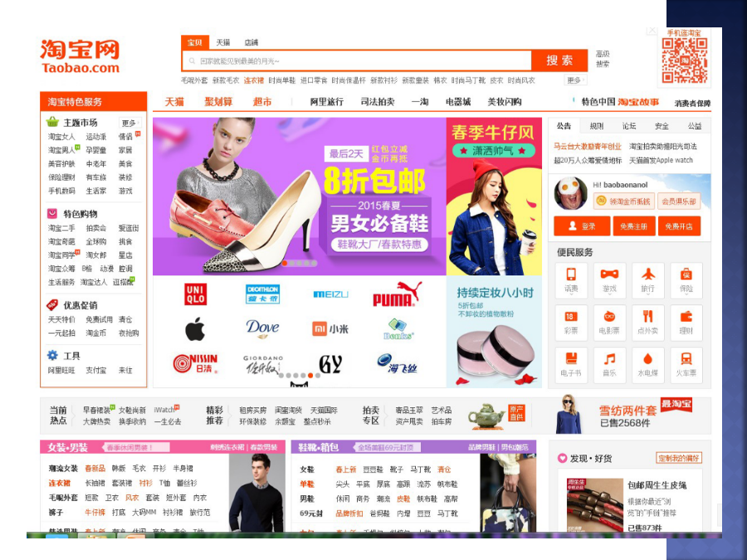Click the mobile Taobao QR code
The image size is (747, 560).
[x=684, y=61]
